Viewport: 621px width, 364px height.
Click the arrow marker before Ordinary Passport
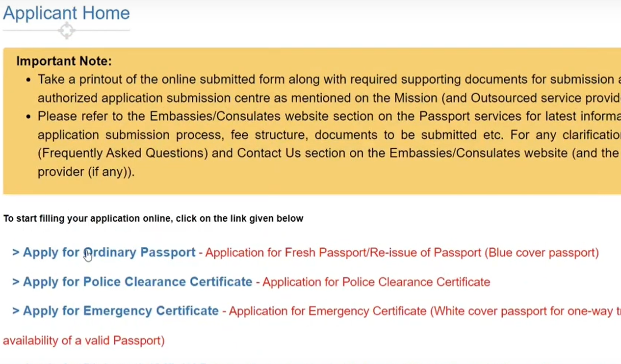coord(16,253)
